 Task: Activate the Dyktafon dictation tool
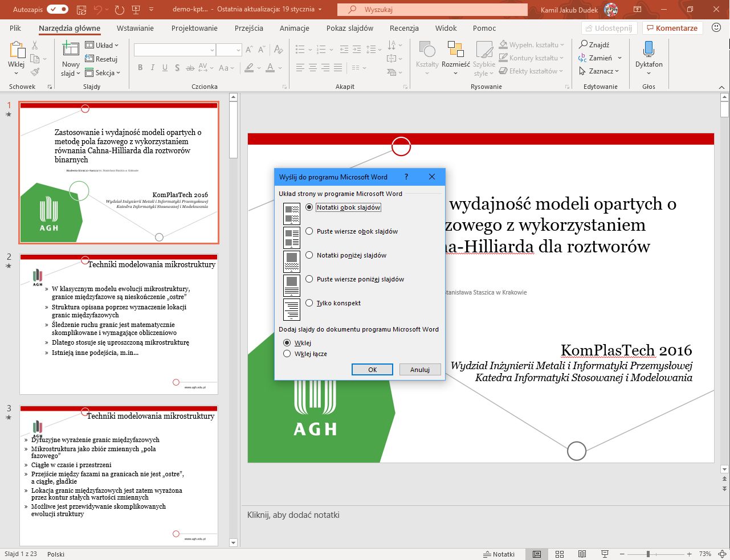point(649,54)
